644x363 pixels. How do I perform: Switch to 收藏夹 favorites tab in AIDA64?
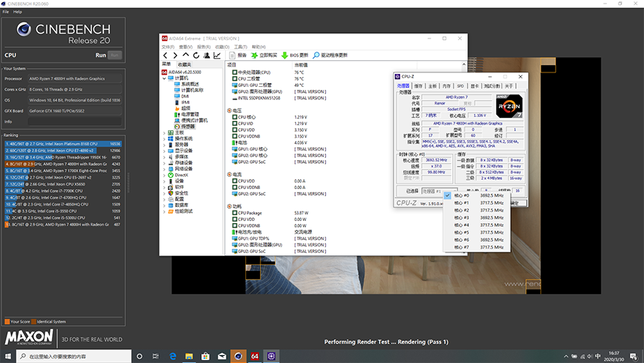pyautogui.click(x=185, y=64)
